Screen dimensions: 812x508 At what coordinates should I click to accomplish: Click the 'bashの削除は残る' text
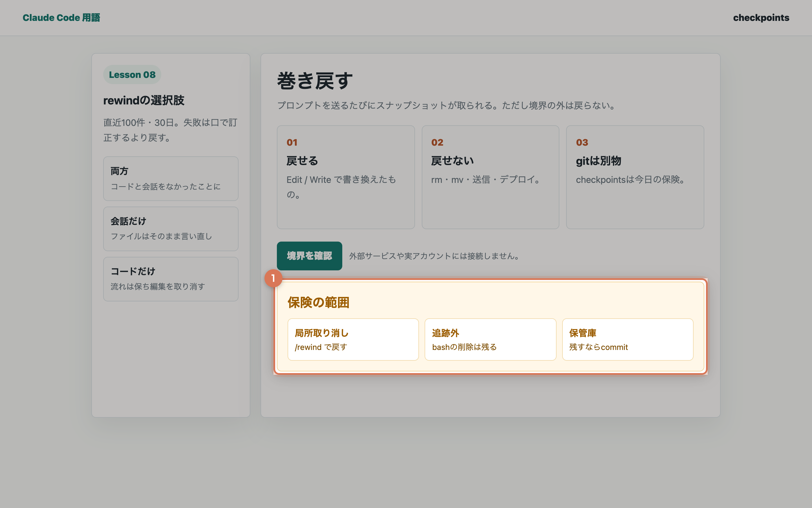[x=464, y=347]
